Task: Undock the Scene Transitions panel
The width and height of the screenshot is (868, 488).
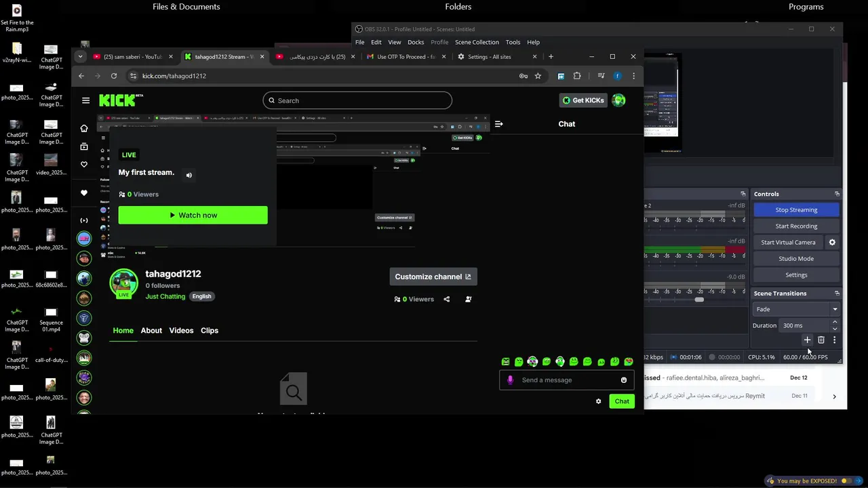Action: pyautogui.click(x=837, y=293)
